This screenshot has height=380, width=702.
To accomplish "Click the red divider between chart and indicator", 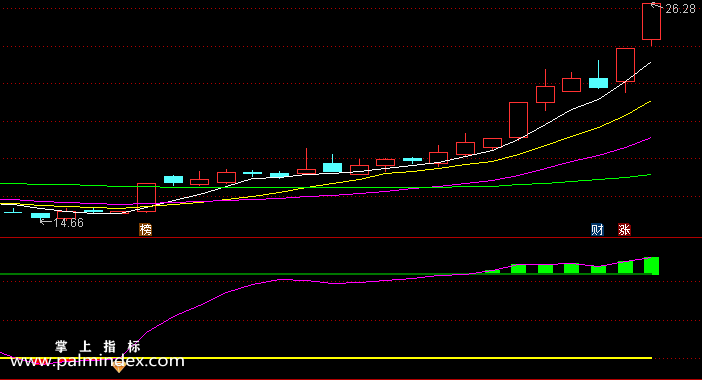I will tap(351, 238).
